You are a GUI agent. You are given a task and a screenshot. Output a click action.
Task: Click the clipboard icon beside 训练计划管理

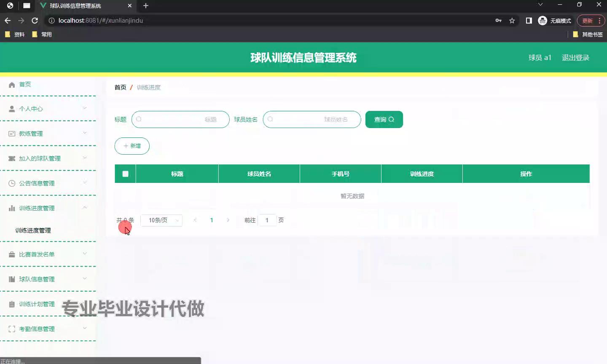click(x=12, y=304)
